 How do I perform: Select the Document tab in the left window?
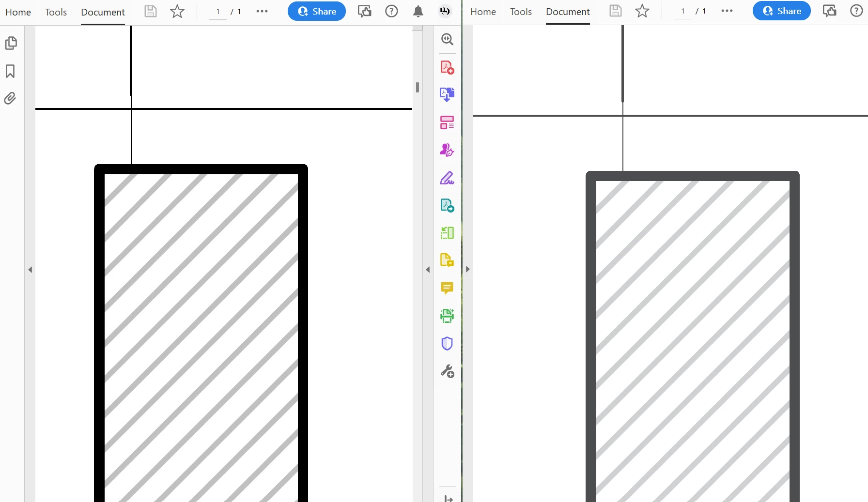(x=103, y=12)
